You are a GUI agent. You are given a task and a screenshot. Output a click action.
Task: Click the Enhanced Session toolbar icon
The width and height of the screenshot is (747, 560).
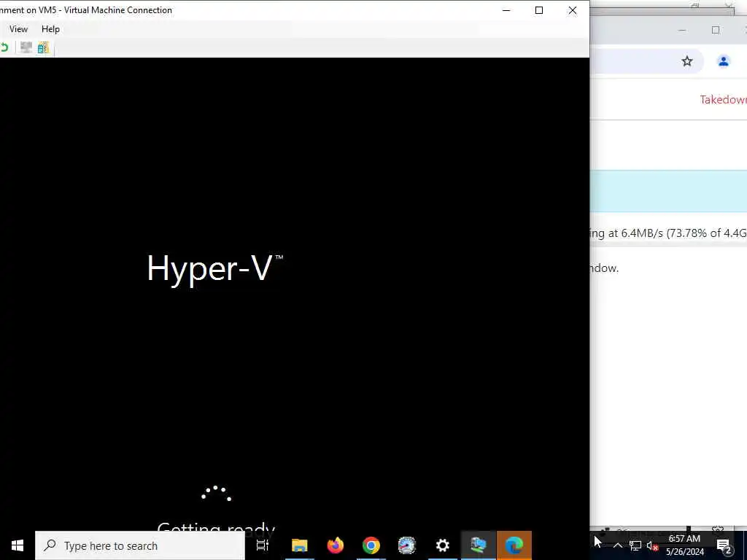pos(26,47)
